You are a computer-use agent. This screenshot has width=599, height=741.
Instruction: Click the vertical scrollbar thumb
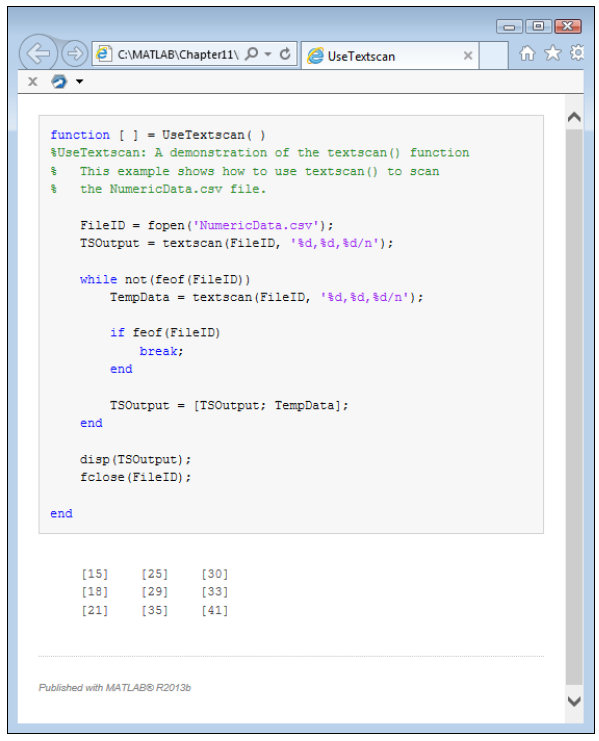574,406
